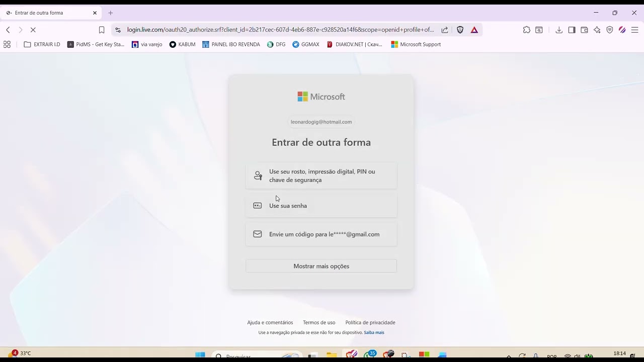The height and width of the screenshot is (362, 644).
Task: Open Brave VPN shield icon
Action: [x=609, y=30]
